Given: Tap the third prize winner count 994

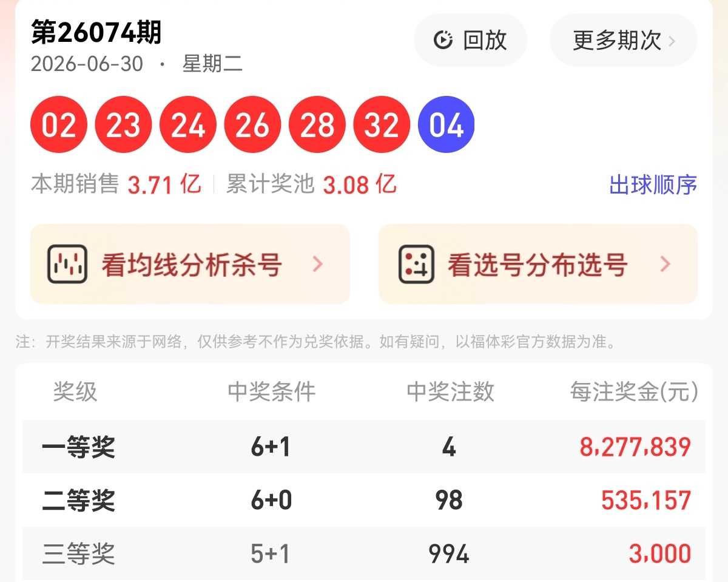Looking at the screenshot, I should pos(449,553).
